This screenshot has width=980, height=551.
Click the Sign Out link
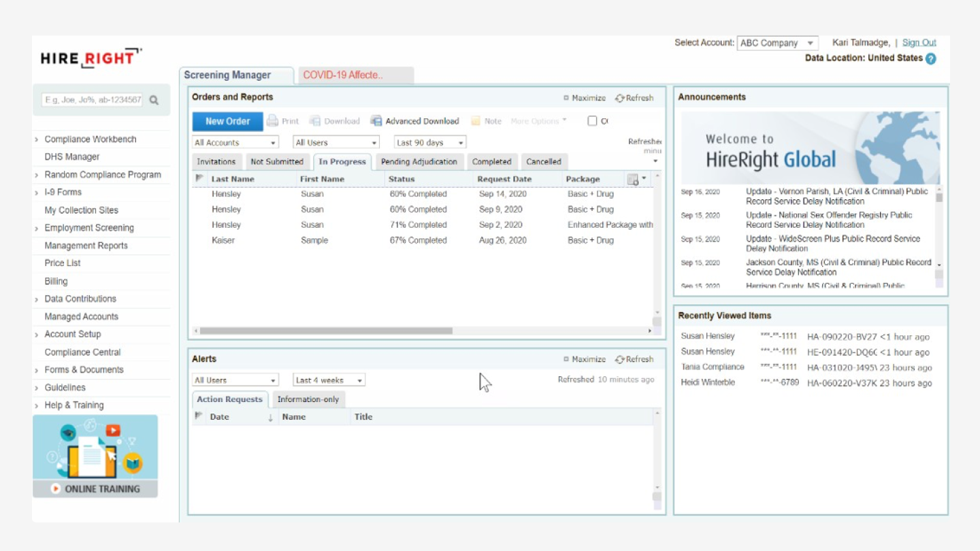919,43
